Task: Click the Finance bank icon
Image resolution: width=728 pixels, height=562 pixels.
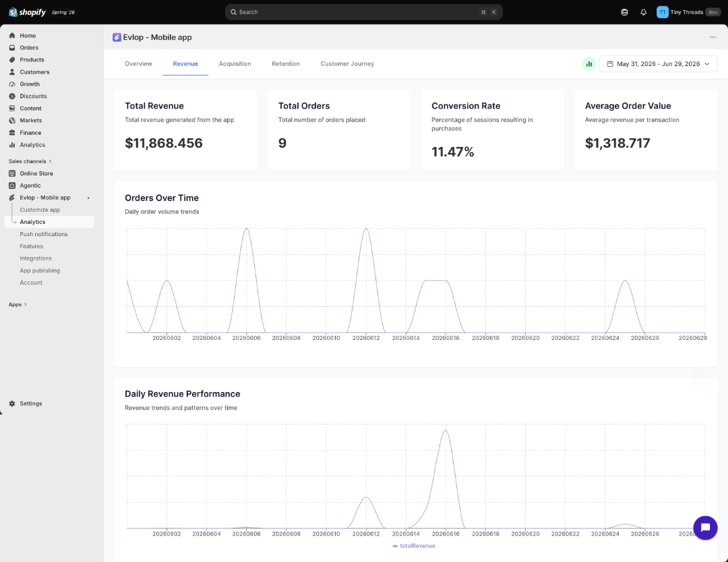Action: [x=12, y=132]
